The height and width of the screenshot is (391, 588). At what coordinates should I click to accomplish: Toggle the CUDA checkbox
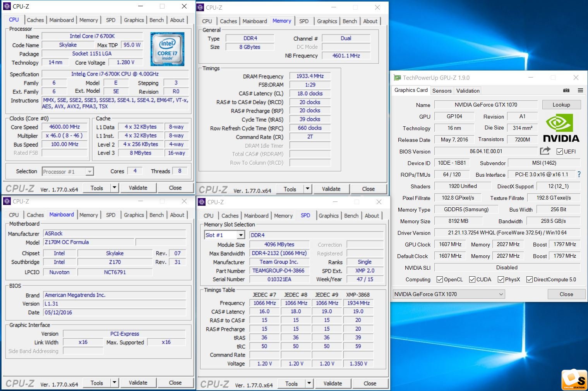(x=472, y=279)
